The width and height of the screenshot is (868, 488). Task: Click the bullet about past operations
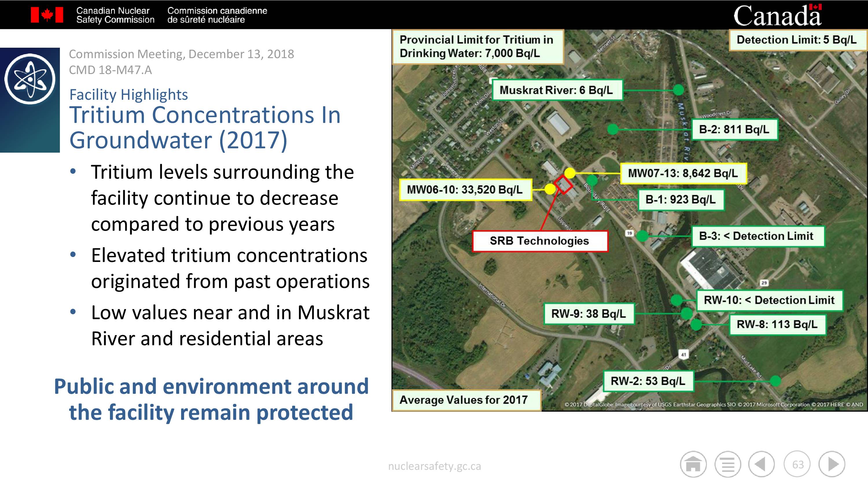point(230,268)
